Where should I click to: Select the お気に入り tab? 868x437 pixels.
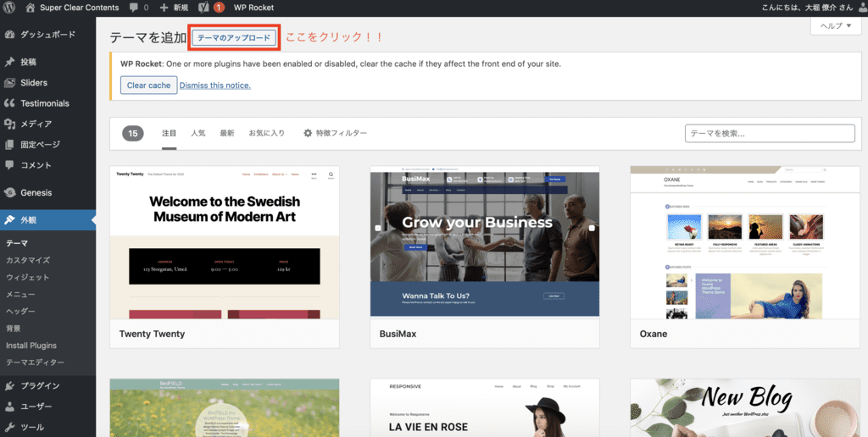click(266, 134)
